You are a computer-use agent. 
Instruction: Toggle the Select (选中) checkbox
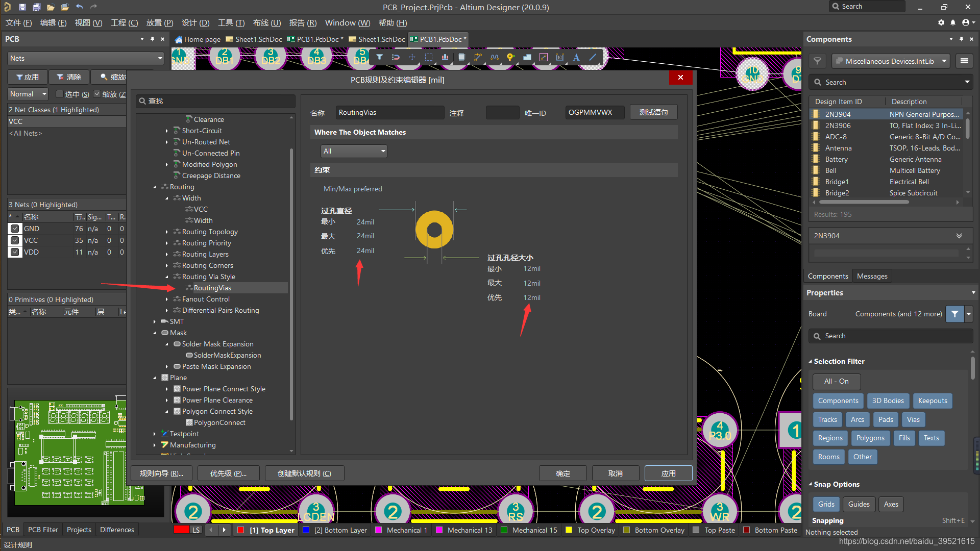click(x=60, y=94)
